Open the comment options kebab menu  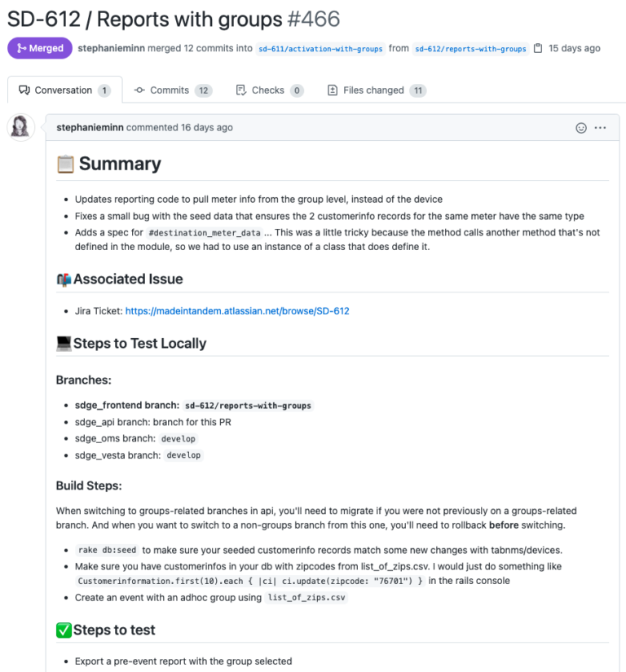coord(601,128)
